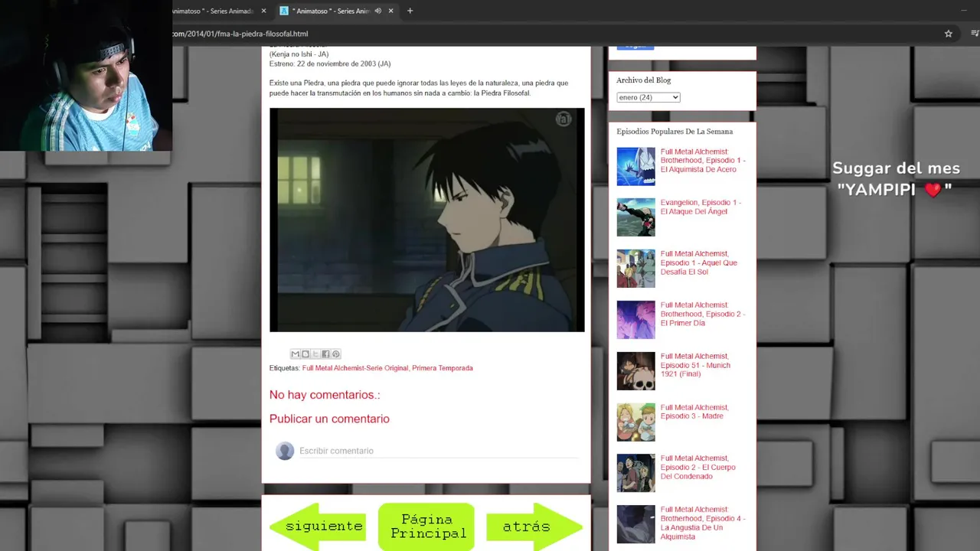The width and height of the screenshot is (980, 551).
Task: Click thumbnail for El Cuerpo Del Condenado
Action: [x=636, y=473]
